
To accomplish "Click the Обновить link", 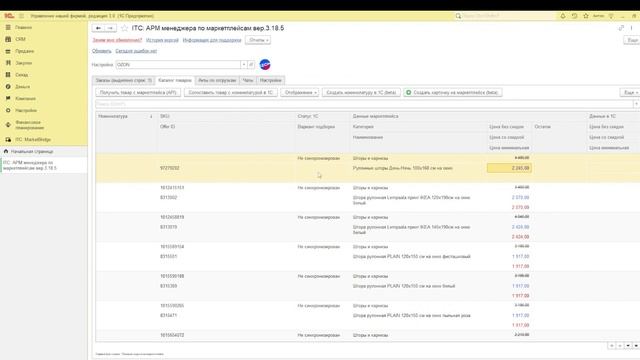I will click(102, 51).
